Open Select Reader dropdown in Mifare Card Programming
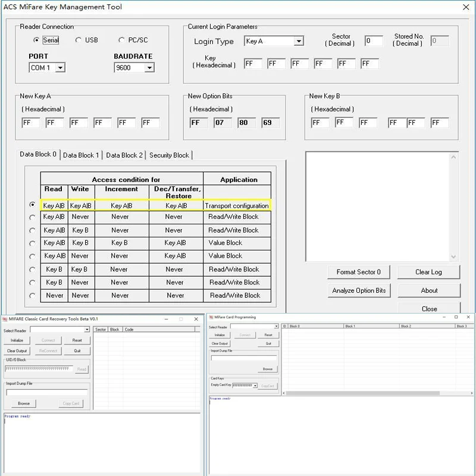Image resolution: width=476 pixels, height=476 pixels. pos(276,326)
